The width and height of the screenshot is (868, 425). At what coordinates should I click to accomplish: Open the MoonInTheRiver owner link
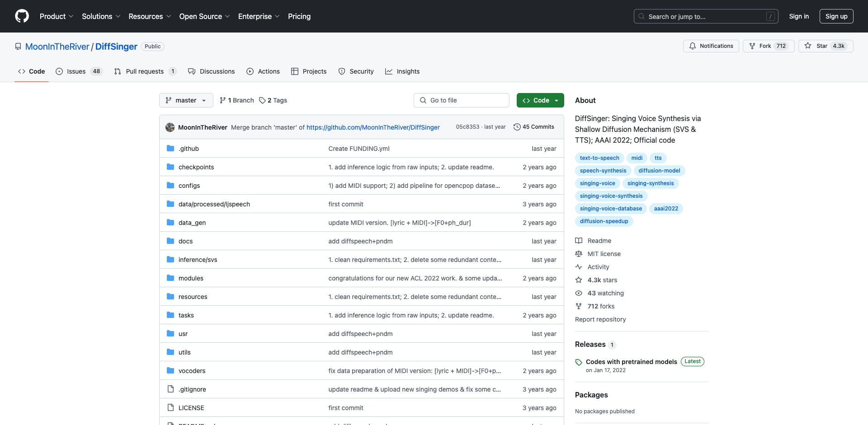click(57, 47)
